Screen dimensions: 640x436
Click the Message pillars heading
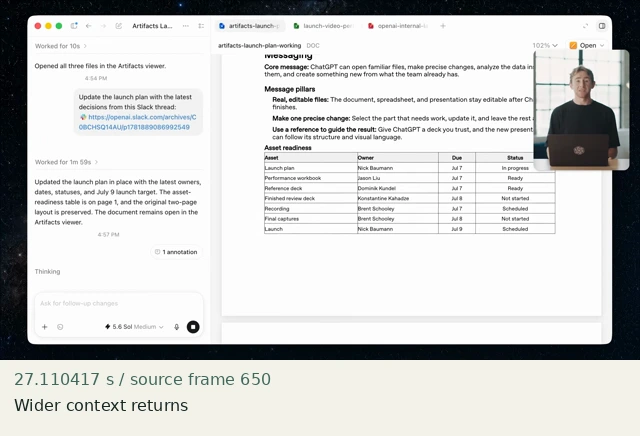click(x=290, y=89)
